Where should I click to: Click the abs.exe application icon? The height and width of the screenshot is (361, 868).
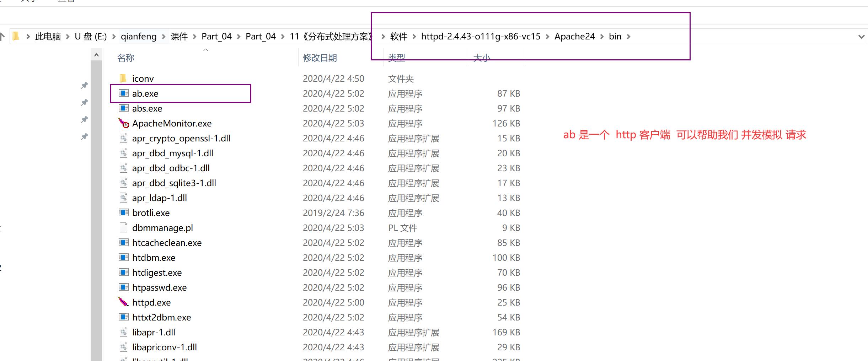123,108
